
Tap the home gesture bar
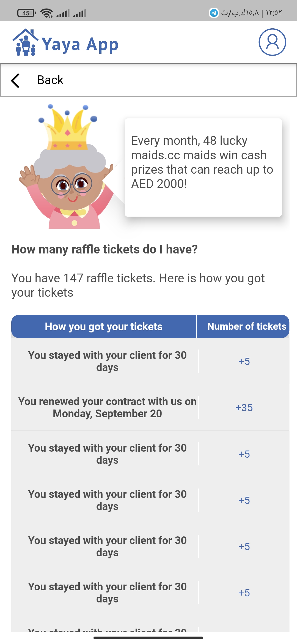pos(148,638)
